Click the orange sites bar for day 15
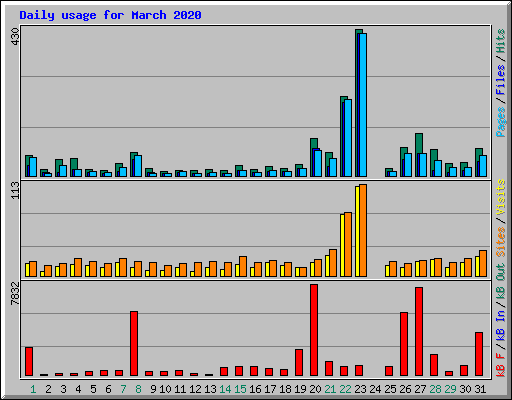 243,266
